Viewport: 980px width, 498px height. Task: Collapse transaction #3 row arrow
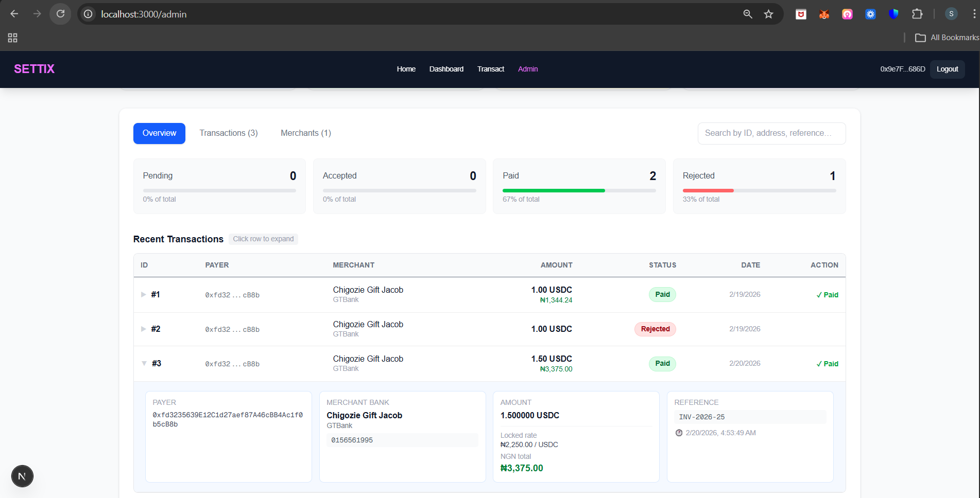(x=144, y=363)
